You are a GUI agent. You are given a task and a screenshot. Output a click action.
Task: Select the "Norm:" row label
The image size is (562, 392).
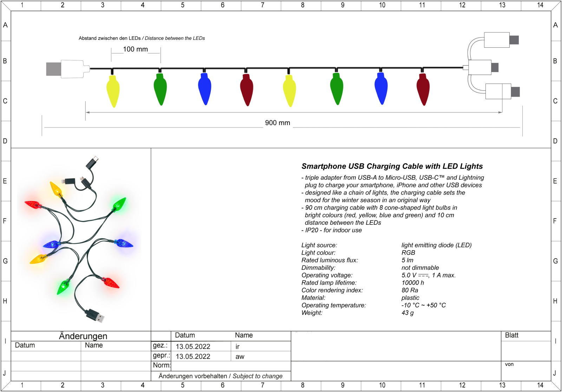point(162,365)
